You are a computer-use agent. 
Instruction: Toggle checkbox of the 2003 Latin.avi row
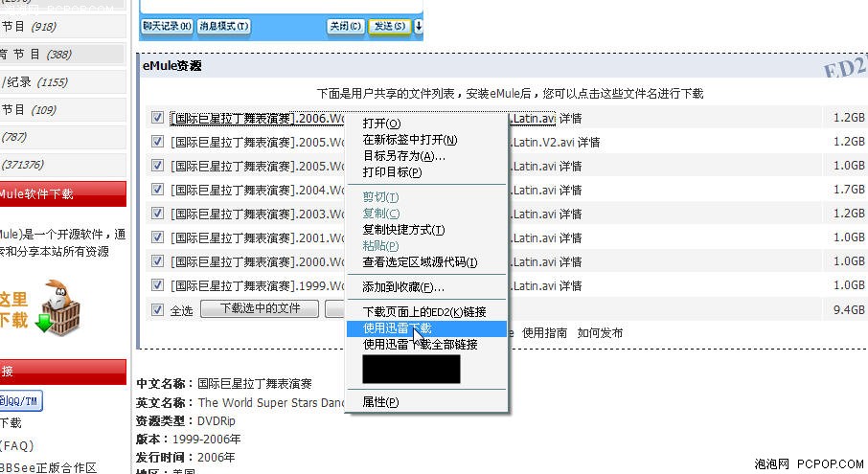tap(157, 214)
